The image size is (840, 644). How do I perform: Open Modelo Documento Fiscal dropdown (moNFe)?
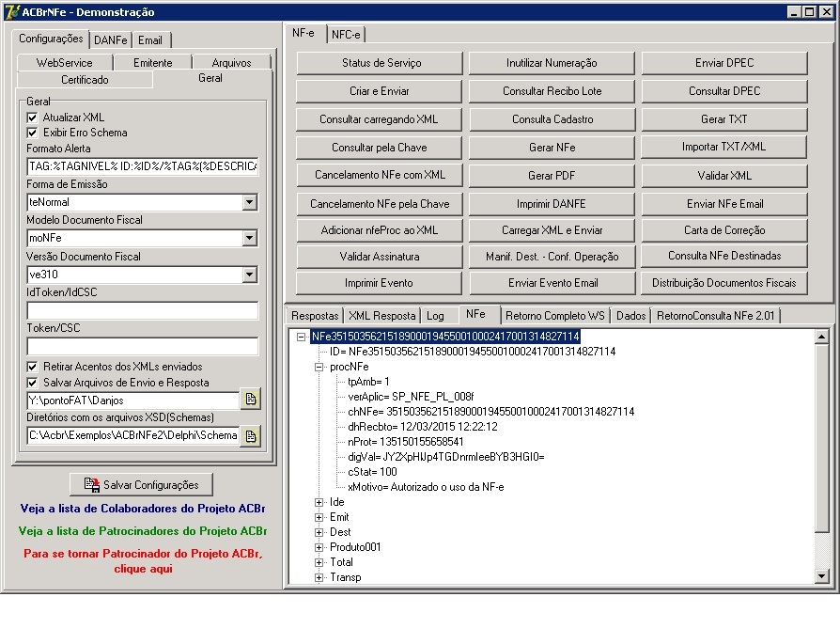tap(249, 238)
